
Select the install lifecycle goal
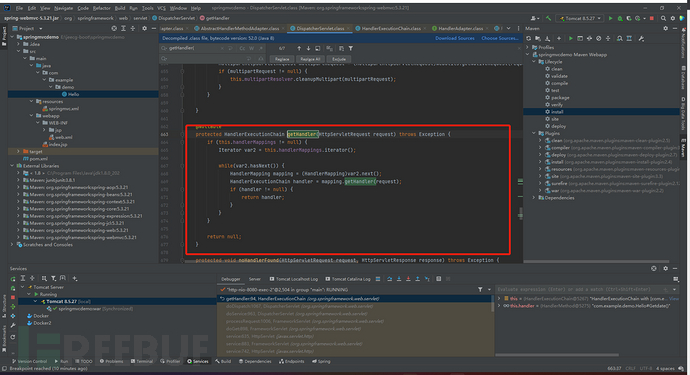557,112
